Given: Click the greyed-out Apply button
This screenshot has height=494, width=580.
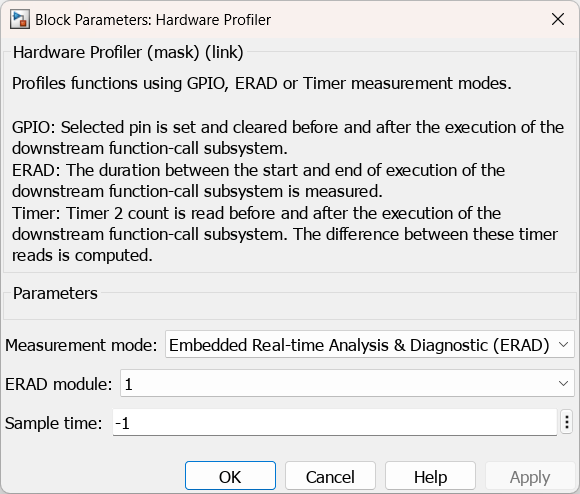Looking at the screenshot, I should click(530, 476).
